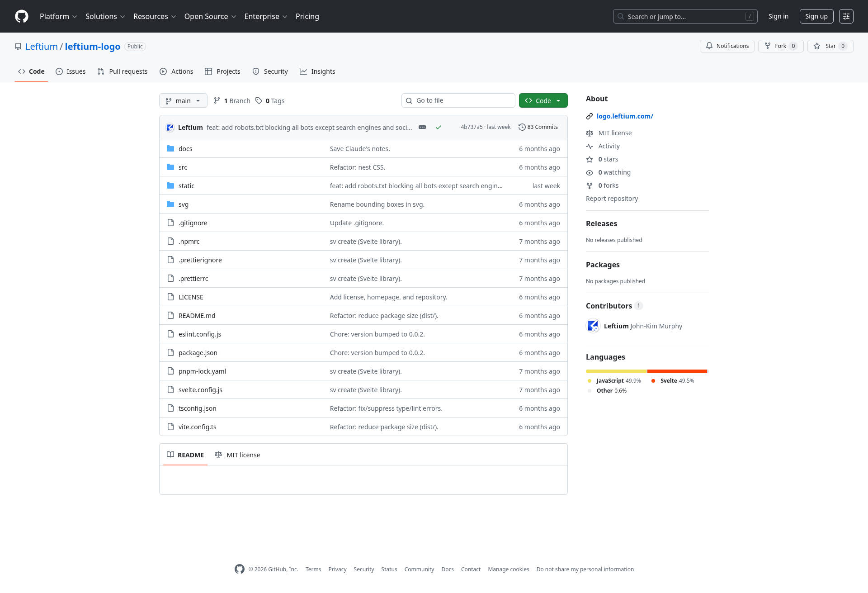Open the src folder icon

click(x=170, y=167)
